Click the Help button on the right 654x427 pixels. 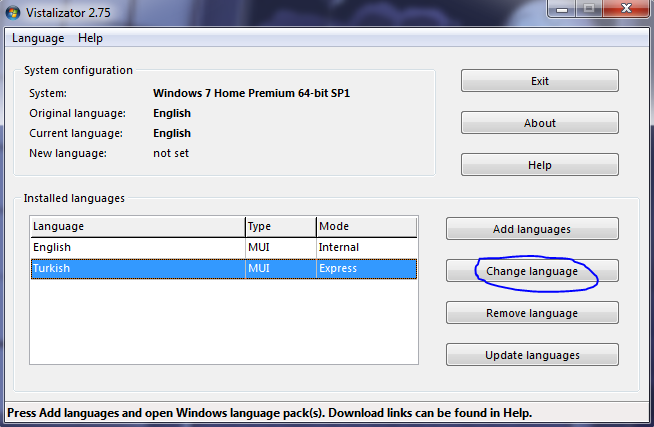[540, 165]
